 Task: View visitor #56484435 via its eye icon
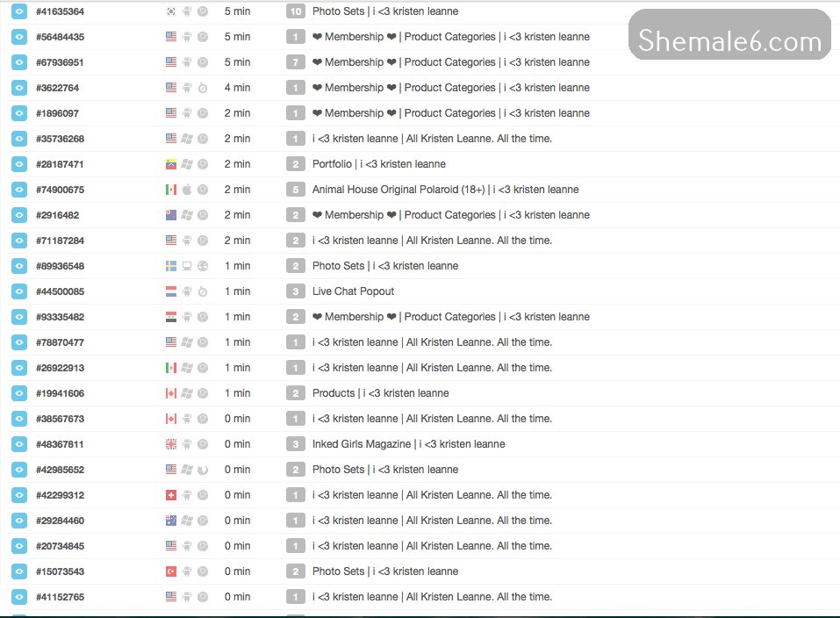19,37
